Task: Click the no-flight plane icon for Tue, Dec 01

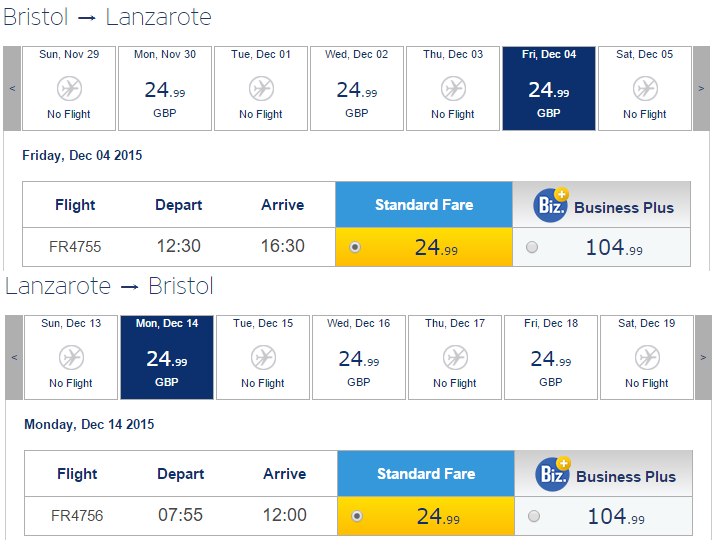Action: [261, 88]
